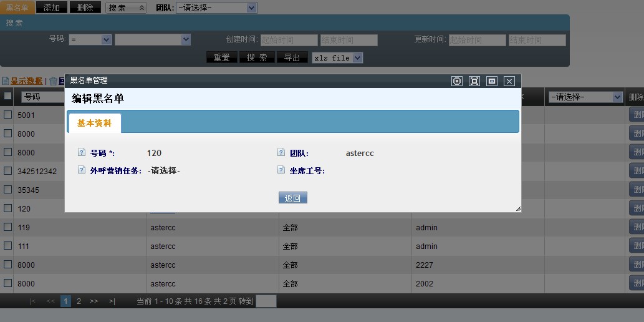This screenshot has height=322, width=644.
Task: Click help icon next to 坐席工号 label
Action: [x=281, y=170]
